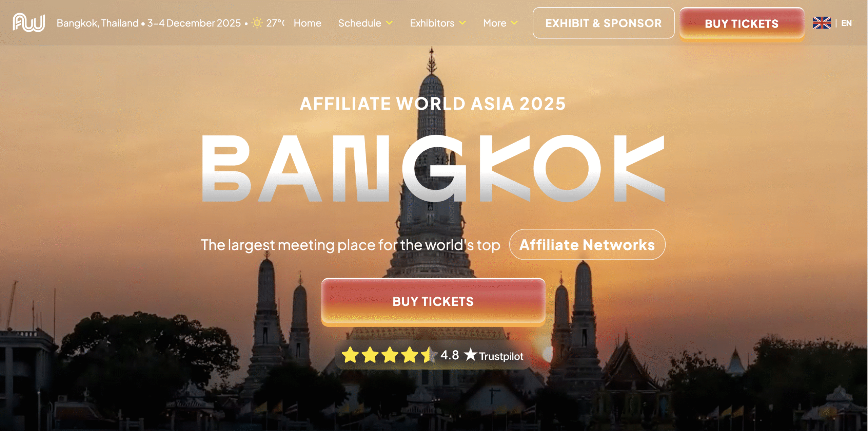Click Buy Tickets in the header
868x431 pixels.
coord(742,24)
